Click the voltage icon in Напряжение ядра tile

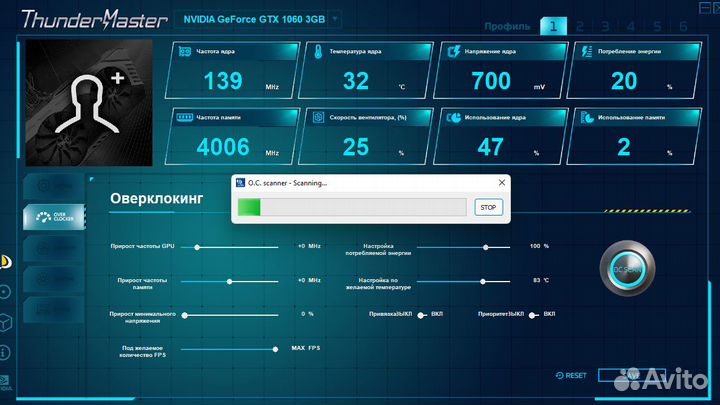click(x=453, y=51)
